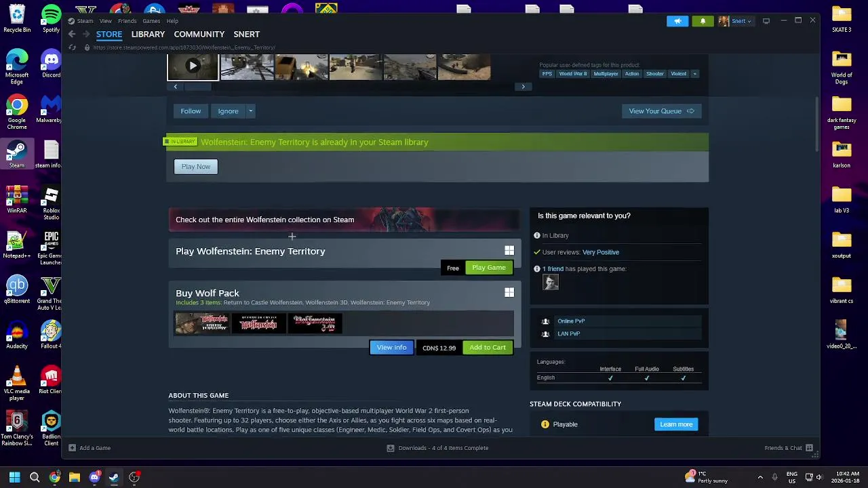This screenshot has width=868, height=488.
Task: Open Steam notifications bell
Action: point(703,21)
